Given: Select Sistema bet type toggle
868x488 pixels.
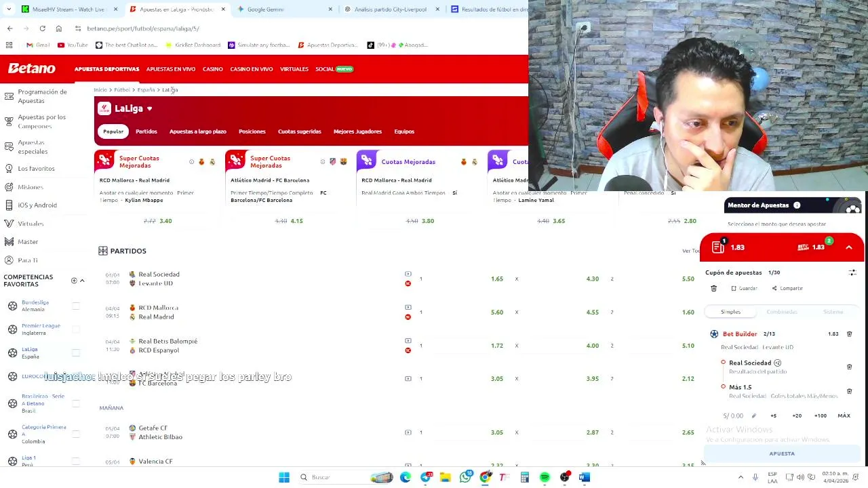Looking at the screenshot, I should pyautogui.click(x=833, y=312).
